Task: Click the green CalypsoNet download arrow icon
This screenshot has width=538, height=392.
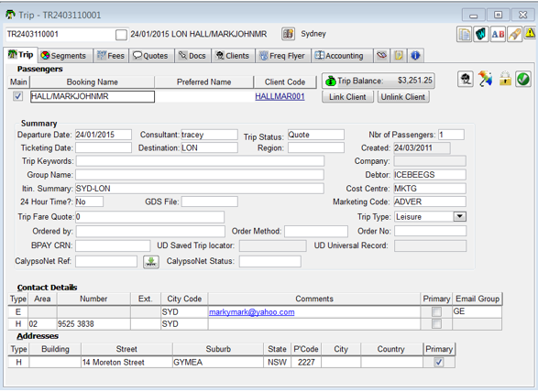Action: [151, 262]
